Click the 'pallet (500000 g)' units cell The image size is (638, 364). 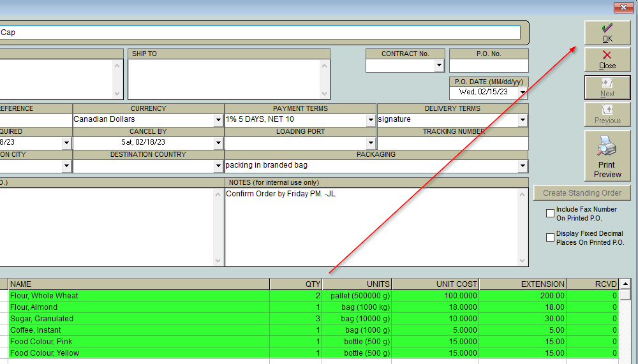pyautogui.click(x=357, y=296)
